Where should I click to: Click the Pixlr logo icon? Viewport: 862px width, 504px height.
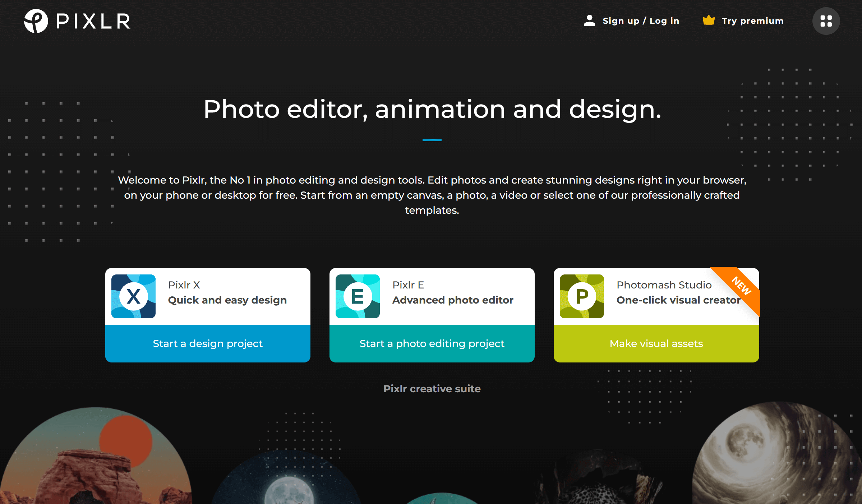click(x=36, y=21)
